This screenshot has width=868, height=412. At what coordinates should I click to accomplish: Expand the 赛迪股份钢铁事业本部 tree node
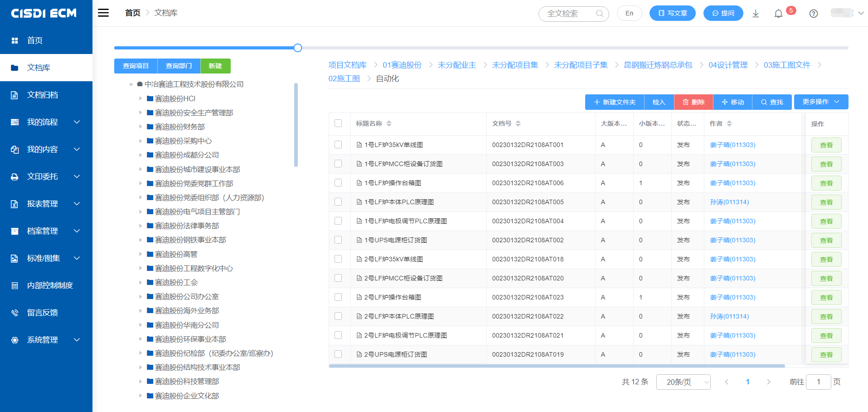click(x=141, y=240)
